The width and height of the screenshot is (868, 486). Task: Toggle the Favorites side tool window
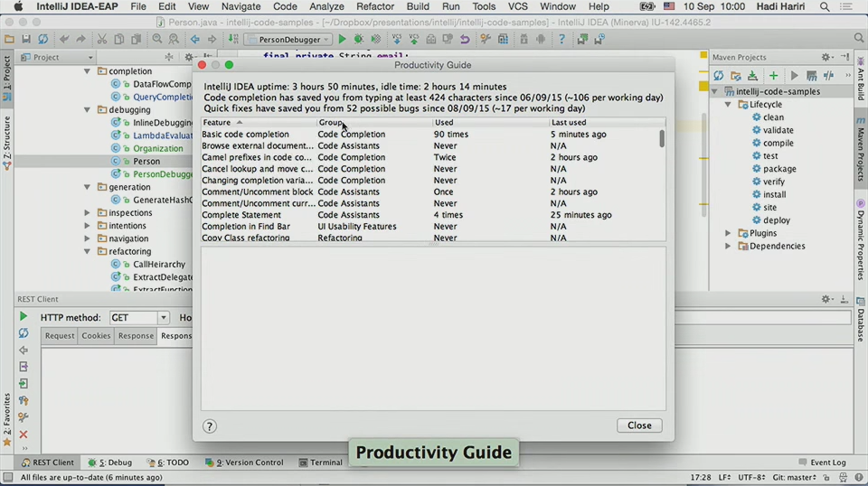click(x=6, y=420)
